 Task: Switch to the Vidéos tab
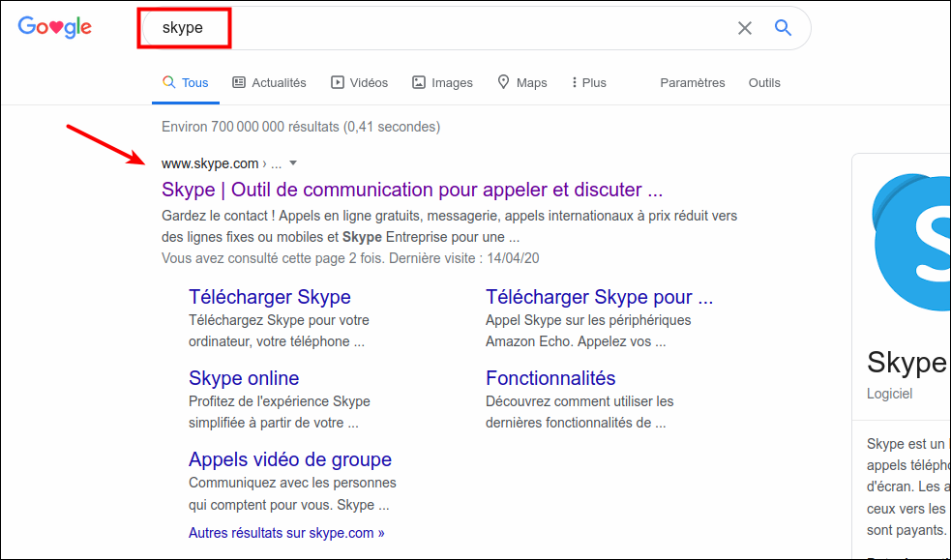[x=359, y=83]
